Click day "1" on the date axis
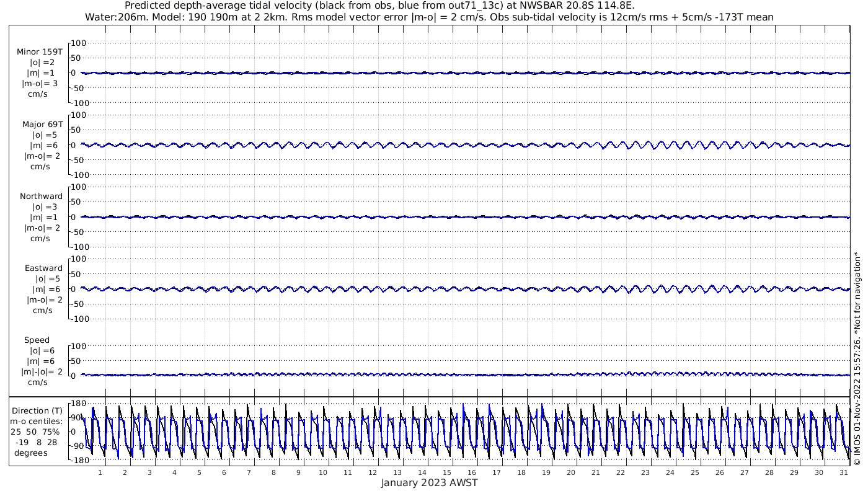Screen dimensions: 868x496 [100, 472]
